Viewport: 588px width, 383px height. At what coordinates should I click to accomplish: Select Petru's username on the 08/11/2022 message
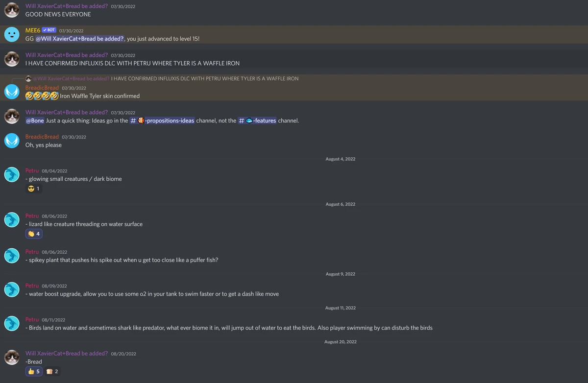32,319
